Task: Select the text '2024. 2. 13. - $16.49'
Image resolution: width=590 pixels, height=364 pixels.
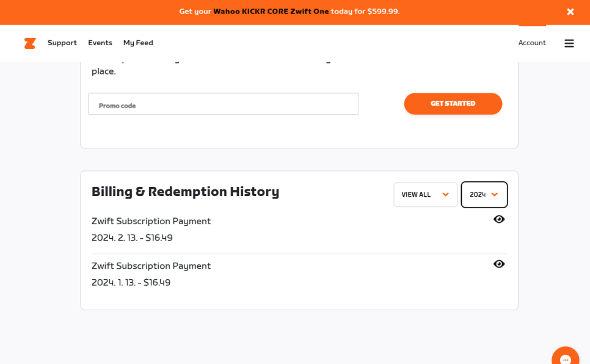Action: pos(132,238)
